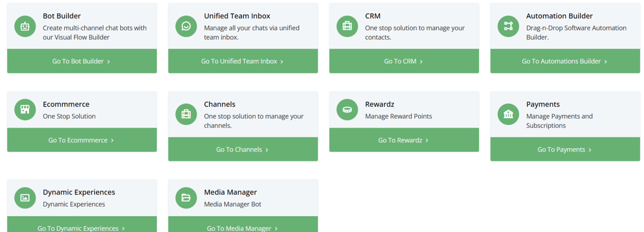Click the Rewardz points icon
Image resolution: width=644 pixels, height=232 pixels.
[347, 109]
